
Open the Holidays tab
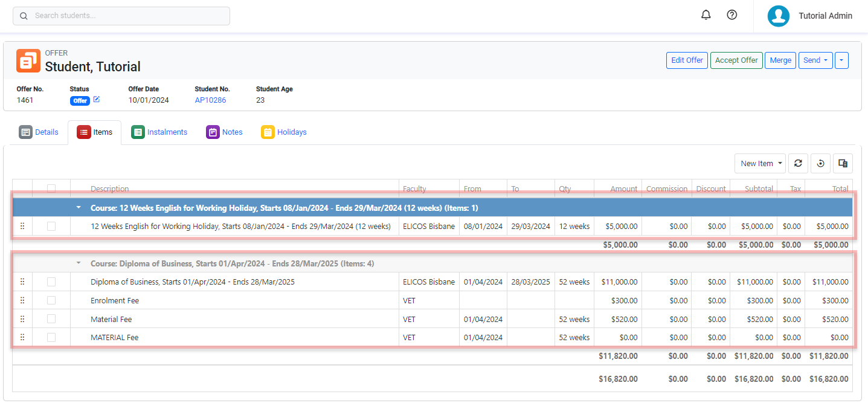click(x=284, y=132)
